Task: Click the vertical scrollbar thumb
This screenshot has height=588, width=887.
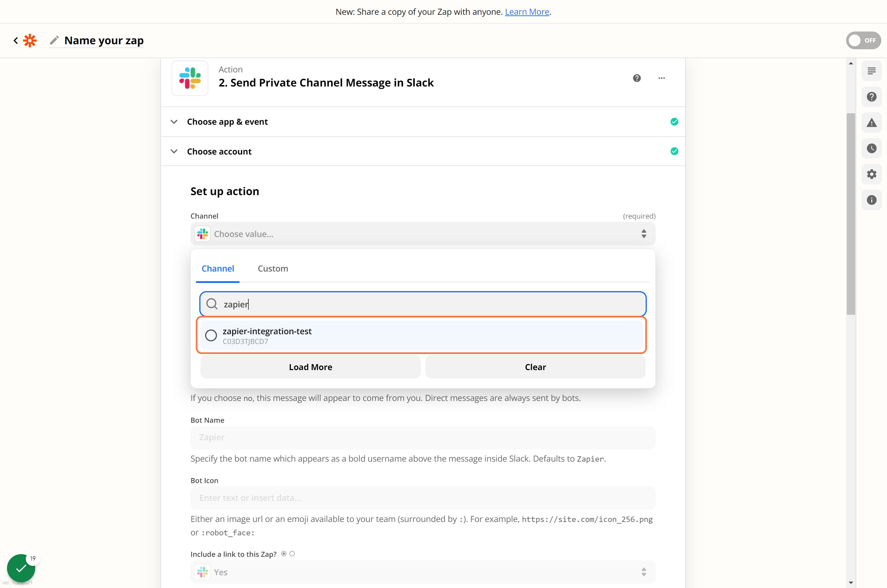Action: click(x=851, y=214)
